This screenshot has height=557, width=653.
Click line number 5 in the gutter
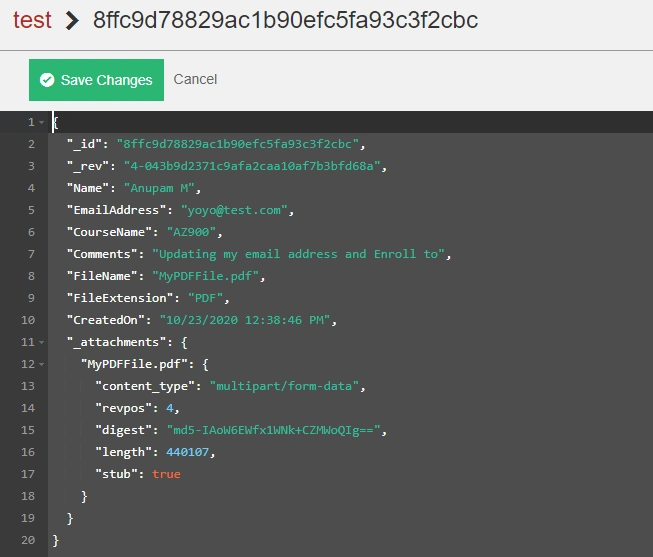[31, 210]
